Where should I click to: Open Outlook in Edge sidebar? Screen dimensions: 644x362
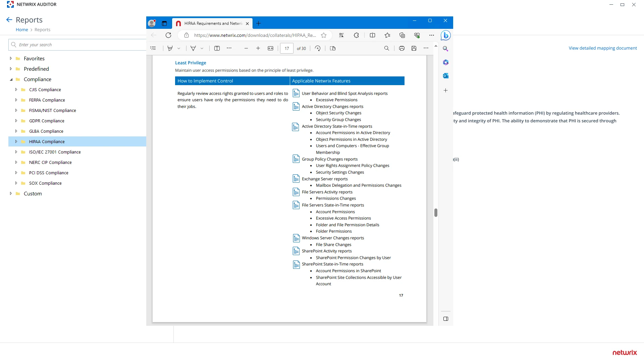tap(446, 76)
